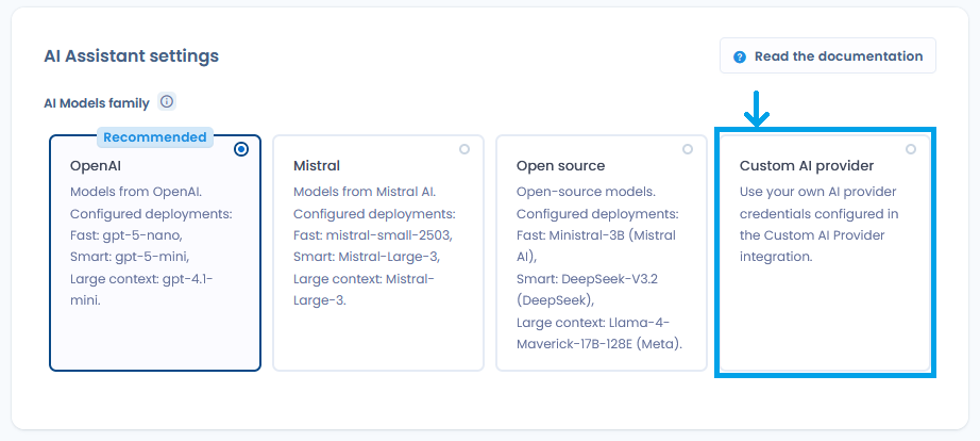Image resolution: width=980 pixels, height=441 pixels.
Task: Select the Mistral radio button
Action: pyautogui.click(x=464, y=149)
